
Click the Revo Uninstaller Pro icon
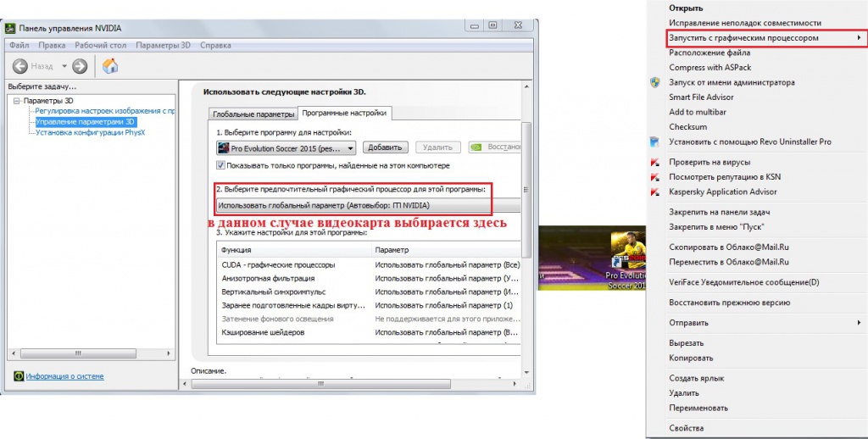(655, 142)
